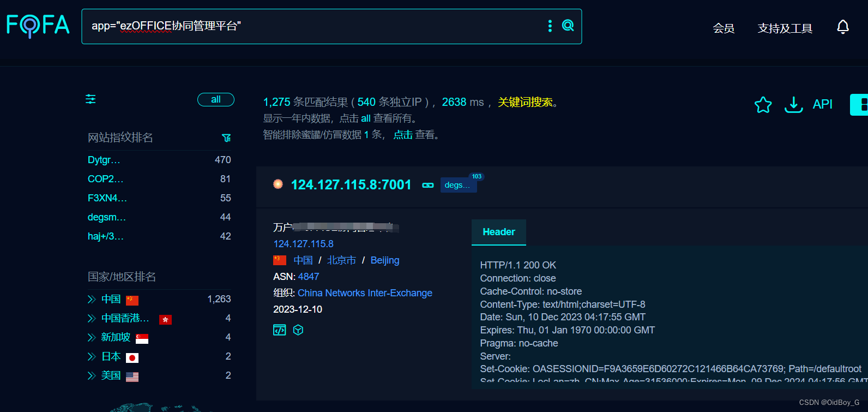Open the search options three-dot menu
Viewport: 868px width, 412px height.
pos(550,26)
